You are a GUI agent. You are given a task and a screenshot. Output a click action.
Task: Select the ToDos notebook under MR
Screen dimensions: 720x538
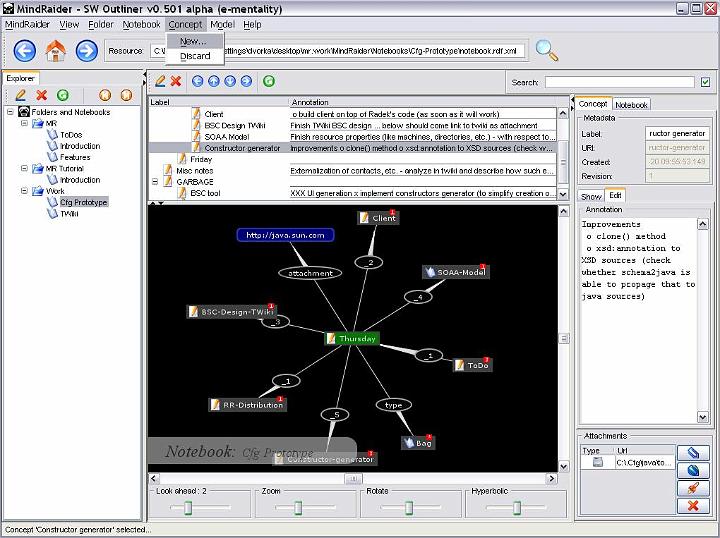coord(71,134)
